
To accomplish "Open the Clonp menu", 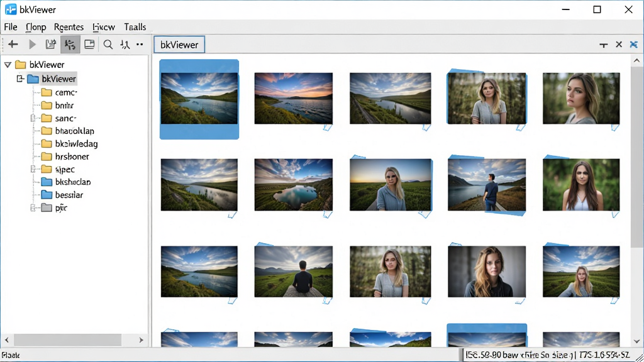I will click(x=36, y=27).
